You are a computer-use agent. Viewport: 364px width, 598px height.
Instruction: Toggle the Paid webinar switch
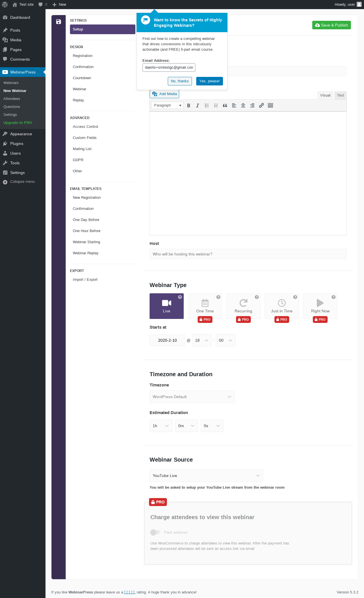[x=155, y=532]
